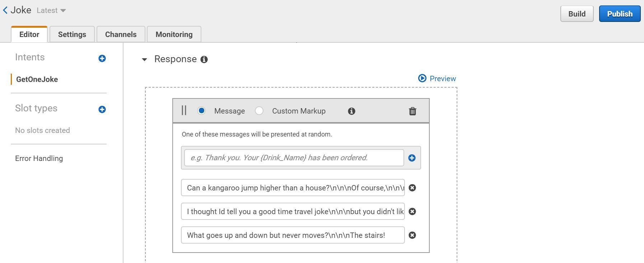
Task: Click the new message input field
Action: (294, 158)
